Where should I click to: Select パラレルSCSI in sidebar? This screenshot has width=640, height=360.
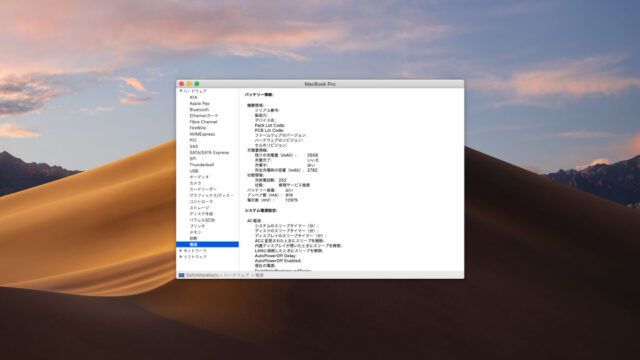(x=202, y=220)
